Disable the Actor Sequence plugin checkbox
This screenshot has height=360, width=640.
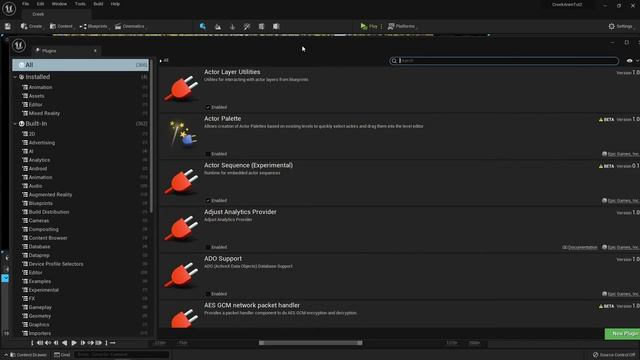tap(208, 200)
